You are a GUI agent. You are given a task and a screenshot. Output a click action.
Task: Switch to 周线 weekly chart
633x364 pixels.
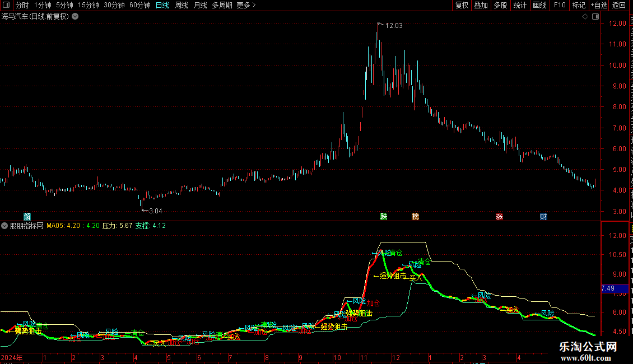click(181, 5)
